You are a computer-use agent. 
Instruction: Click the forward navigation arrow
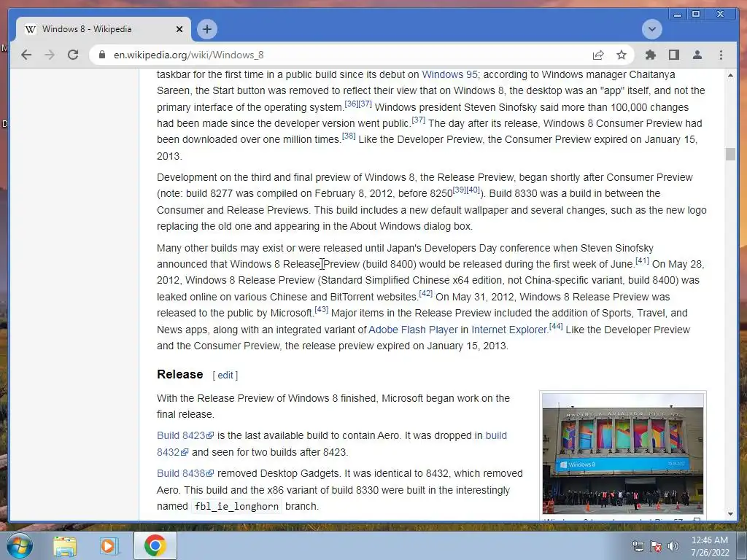(50, 55)
